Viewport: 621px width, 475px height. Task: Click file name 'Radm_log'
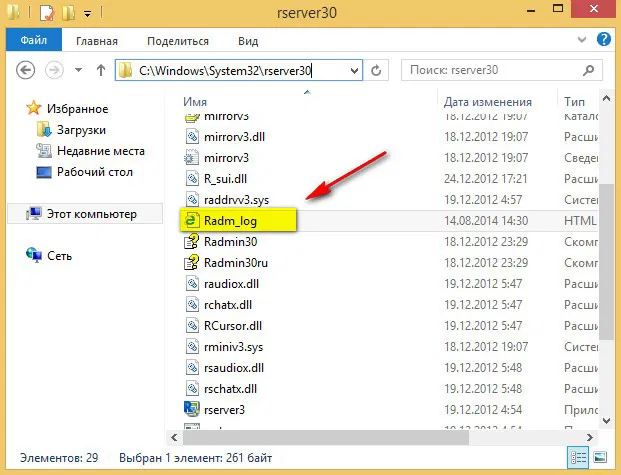(230, 221)
